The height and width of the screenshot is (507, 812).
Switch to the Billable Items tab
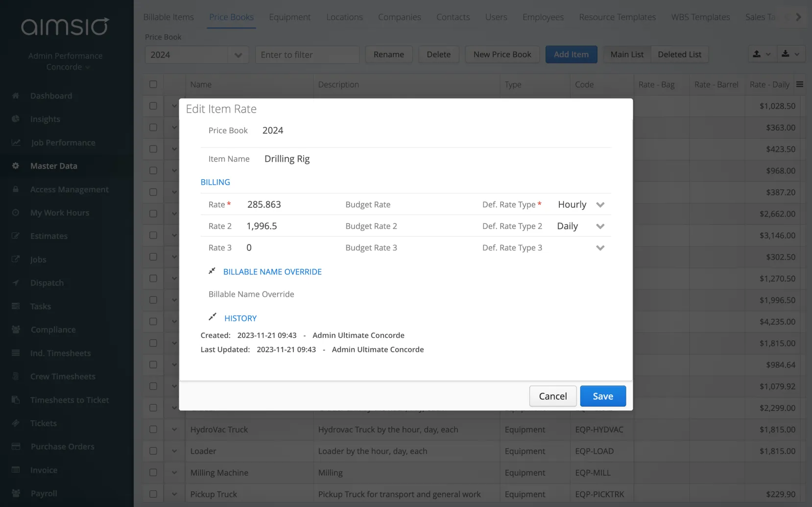pos(168,17)
